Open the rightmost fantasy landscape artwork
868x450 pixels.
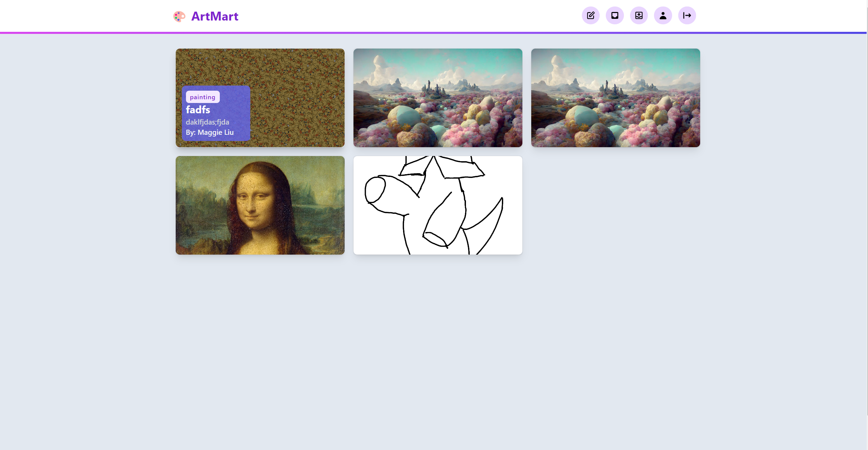click(x=615, y=98)
